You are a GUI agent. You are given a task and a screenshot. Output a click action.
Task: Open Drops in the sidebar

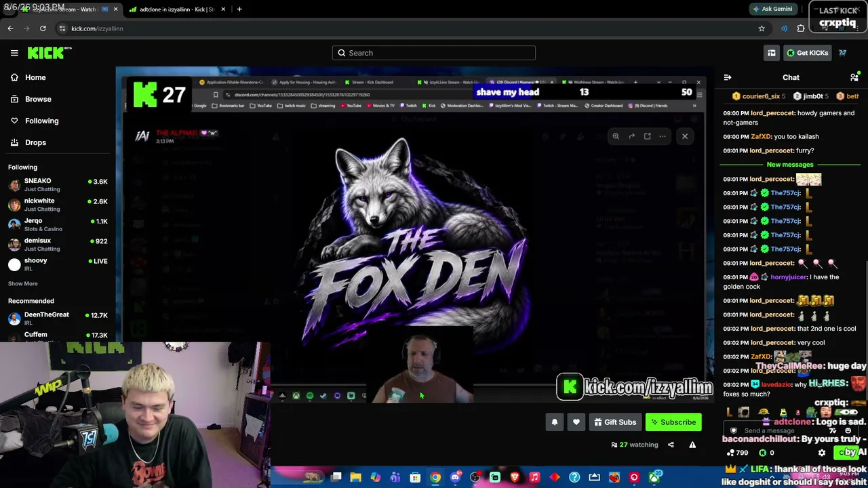(35, 142)
